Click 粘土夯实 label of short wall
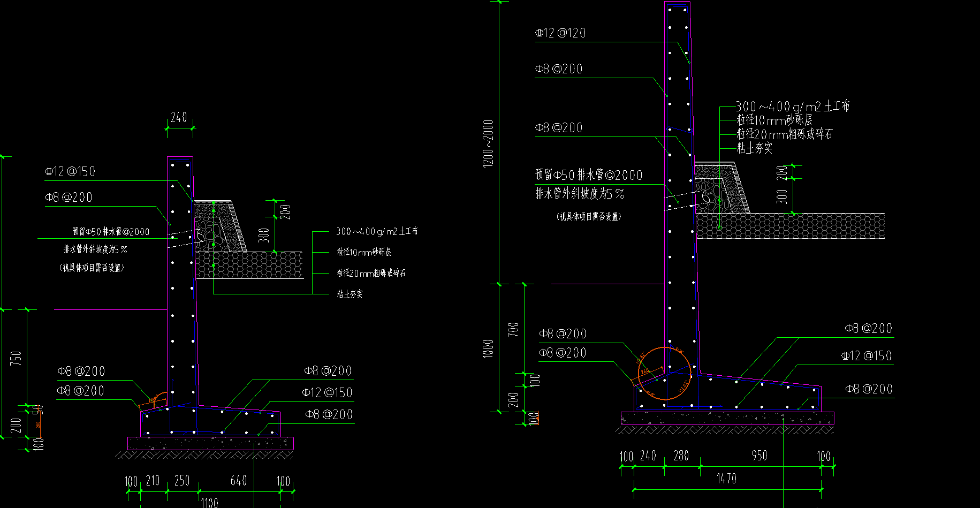The height and width of the screenshot is (508, 980). [350, 294]
